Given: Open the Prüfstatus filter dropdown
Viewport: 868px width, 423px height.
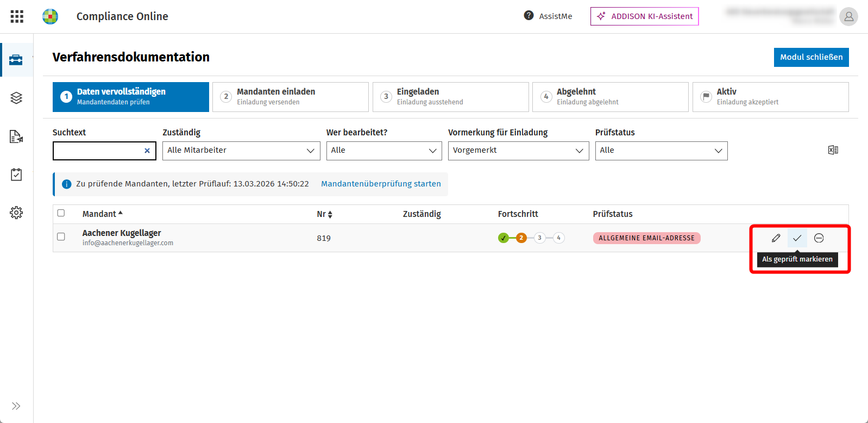Looking at the screenshot, I should pos(661,151).
